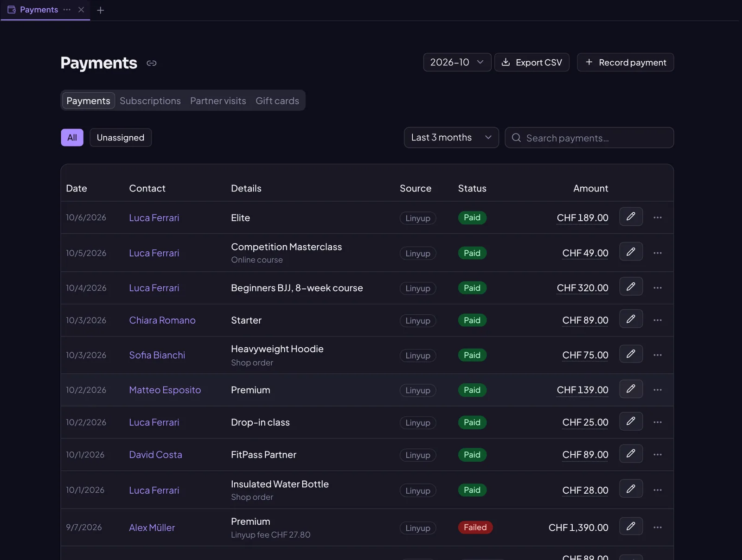Open Alex Müller's contact link
This screenshot has height=560, width=742.
click(x=152, y=528)
